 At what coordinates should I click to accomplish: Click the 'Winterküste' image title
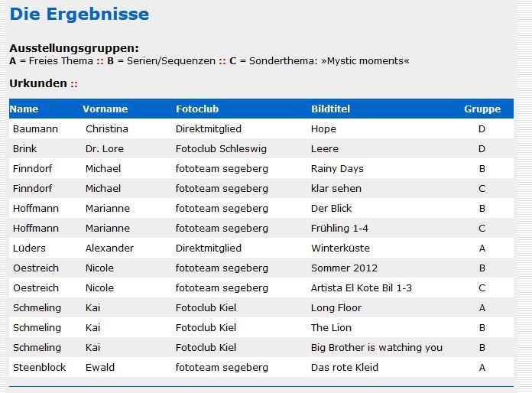coord(340,248)
